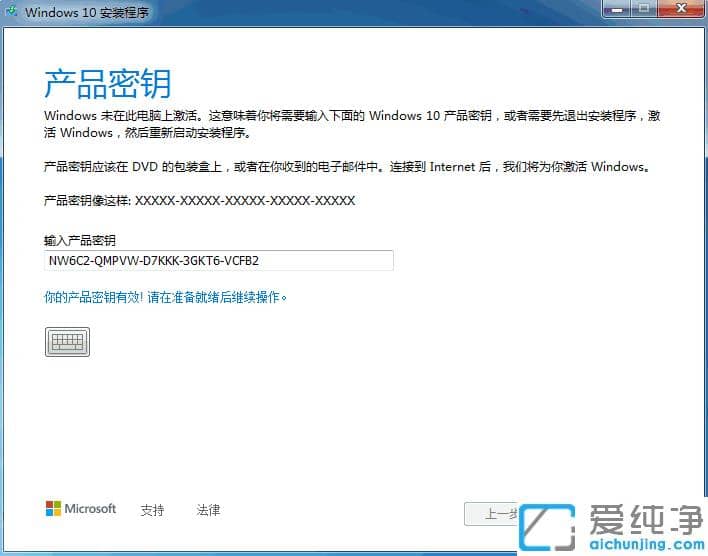This screenshot has width=708, height=556.
Task: Click the sample key format XXXXX-XXXXX text
Action: [245, 201]
